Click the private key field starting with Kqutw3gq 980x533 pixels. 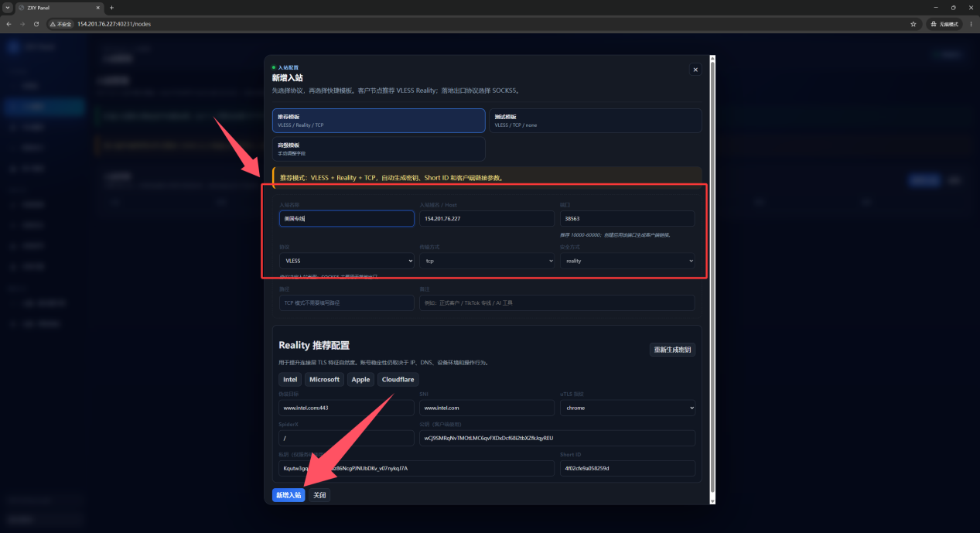click(x=416, y=468)
